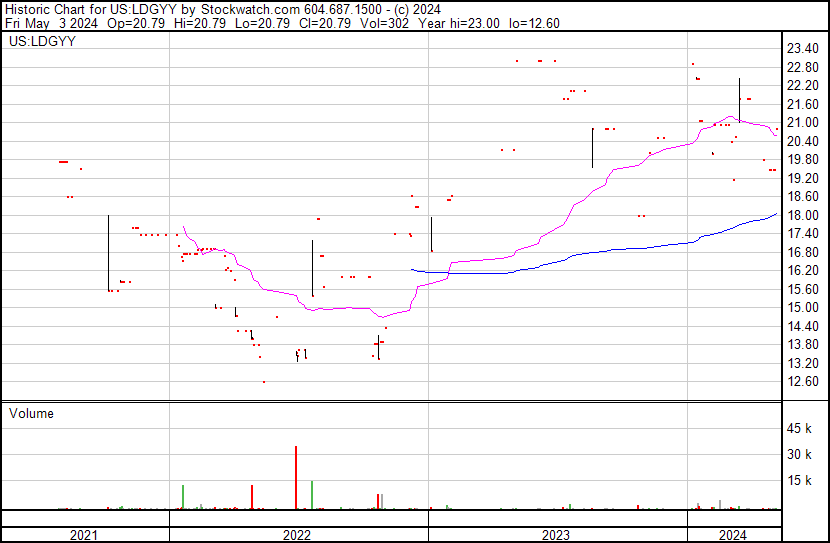Click the 22.20 price axis value
Screen dimensions: 830x543
click(x=802, y=86)
